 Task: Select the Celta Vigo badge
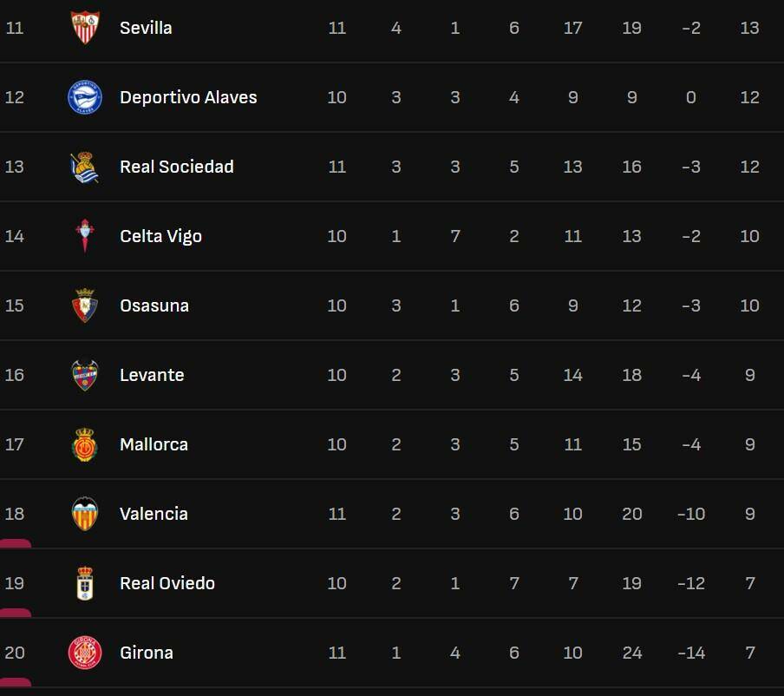[x=85, y=236]
